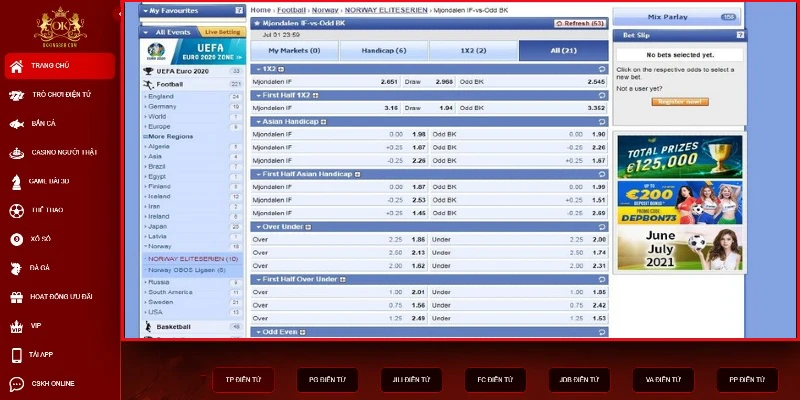Open CSKH Online chat bubble icon
This screenshot has width=800, height=400.
pos(17,384)
